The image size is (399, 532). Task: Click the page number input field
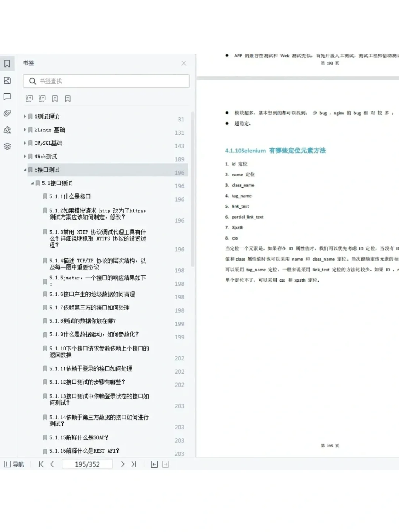[87, 464]
